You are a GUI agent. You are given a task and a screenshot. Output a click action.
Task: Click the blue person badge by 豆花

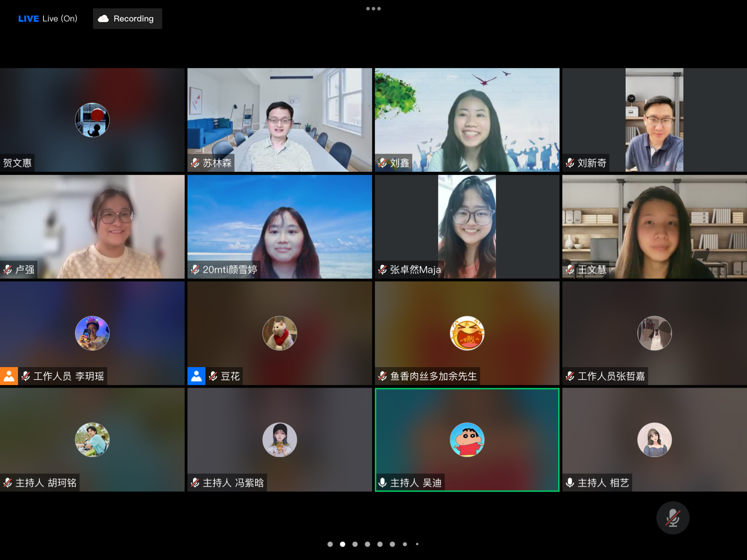(196, 376)
